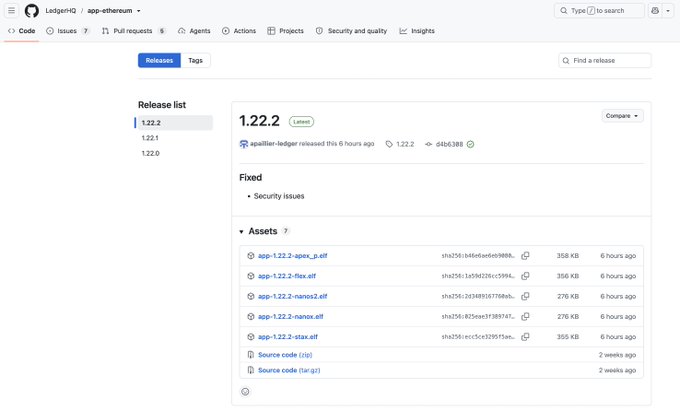Click package icon of flex.elf asset
This screenshot has width=680, height=411.
coord(251,276)
